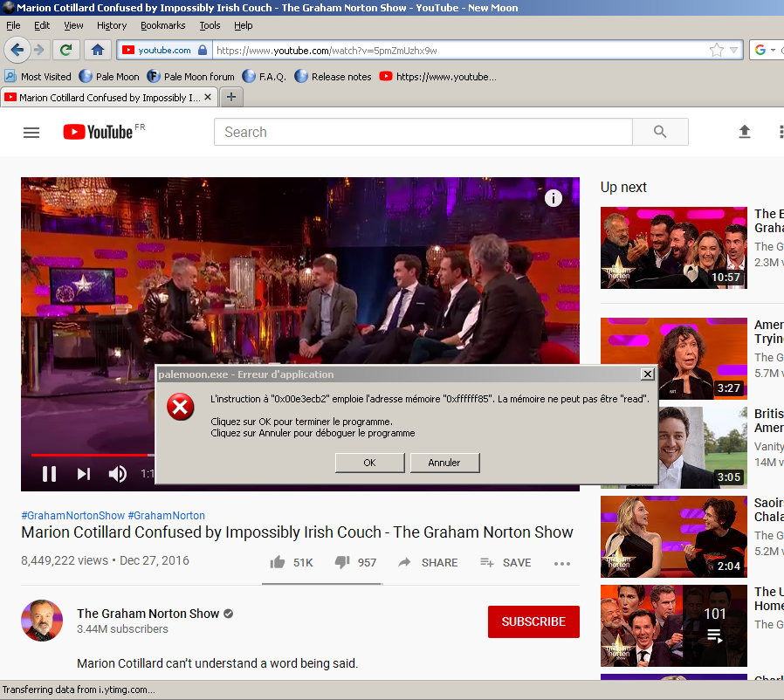Click Annuler to debug the program
The height and width of the screenshot is (700, 784).
pos(444,463)
